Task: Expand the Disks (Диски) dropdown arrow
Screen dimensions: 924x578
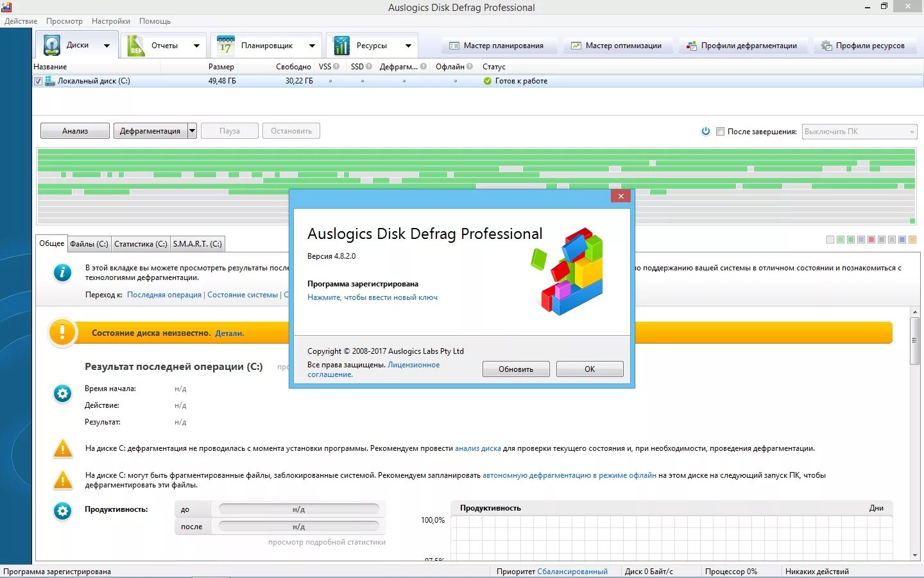Action: coord(107,46)
